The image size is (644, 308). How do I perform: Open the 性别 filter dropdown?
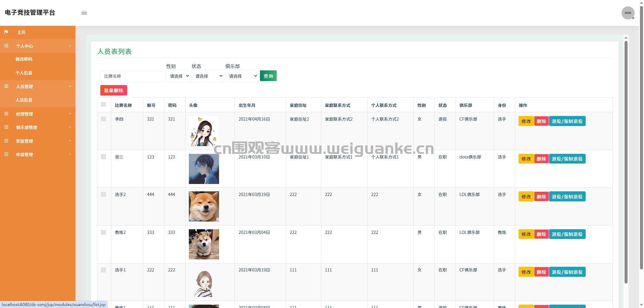[x=178, y=76]
